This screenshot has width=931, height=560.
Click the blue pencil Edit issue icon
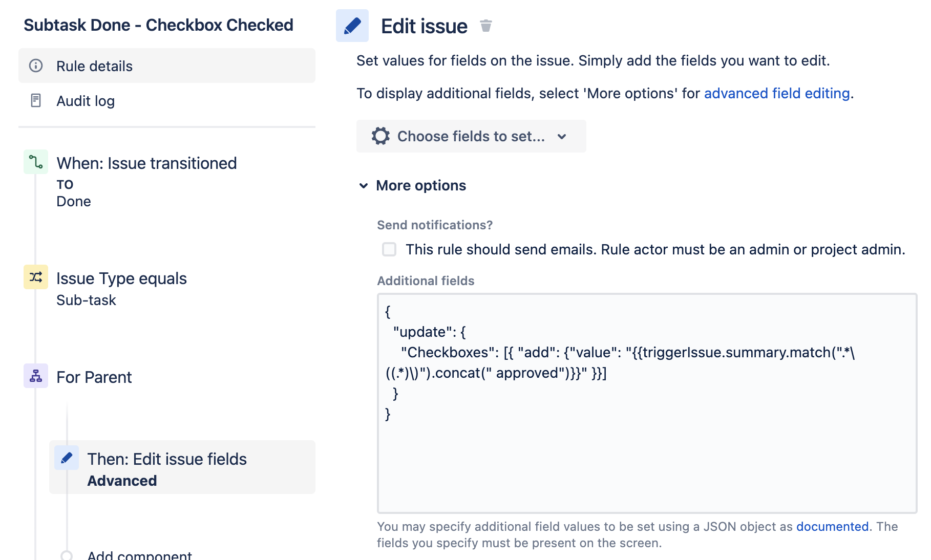(x=352, y=26)
